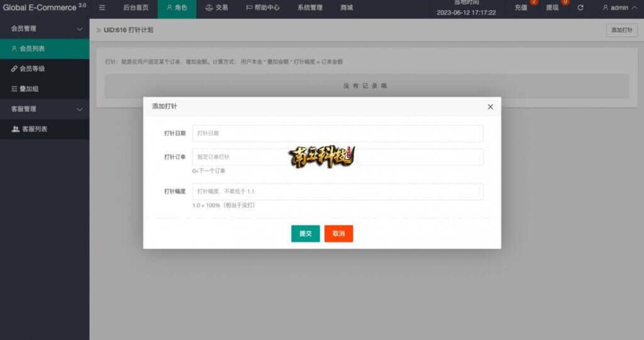Open 客服列表 in the sidebar
Image resolution: width=644 pixels, height=340 pixels.
(x=44, y=129)
